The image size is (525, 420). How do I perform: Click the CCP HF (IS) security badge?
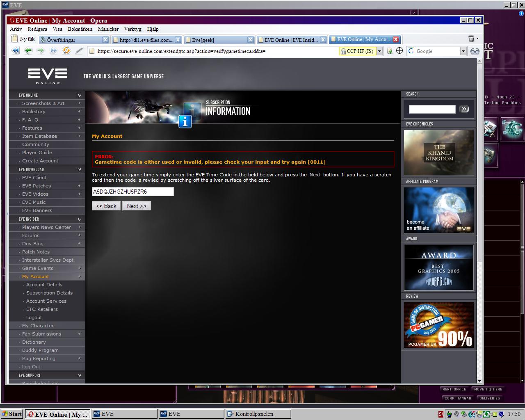coord(357,51)
